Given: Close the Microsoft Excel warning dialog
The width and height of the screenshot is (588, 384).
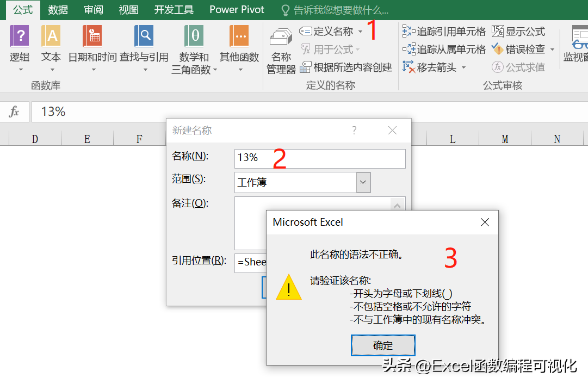Looking at the screenshot, I should [485, 222].
